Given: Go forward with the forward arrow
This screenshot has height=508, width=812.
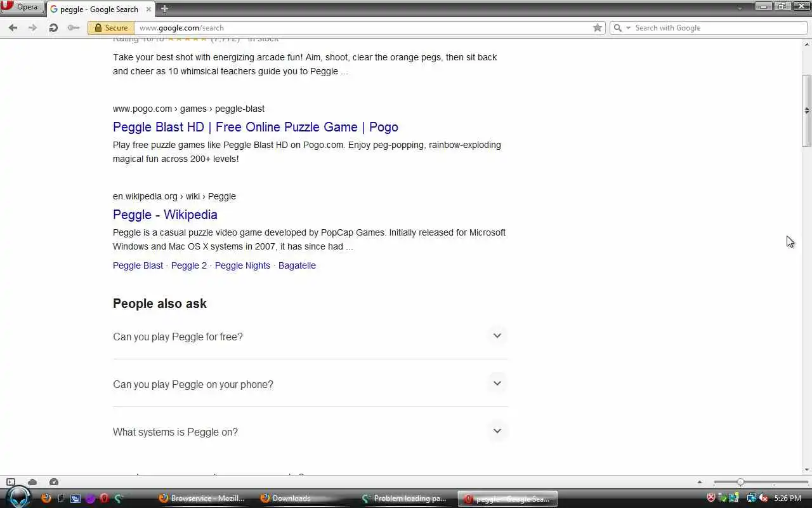Looking at the screenshot, I should [33, 27].
